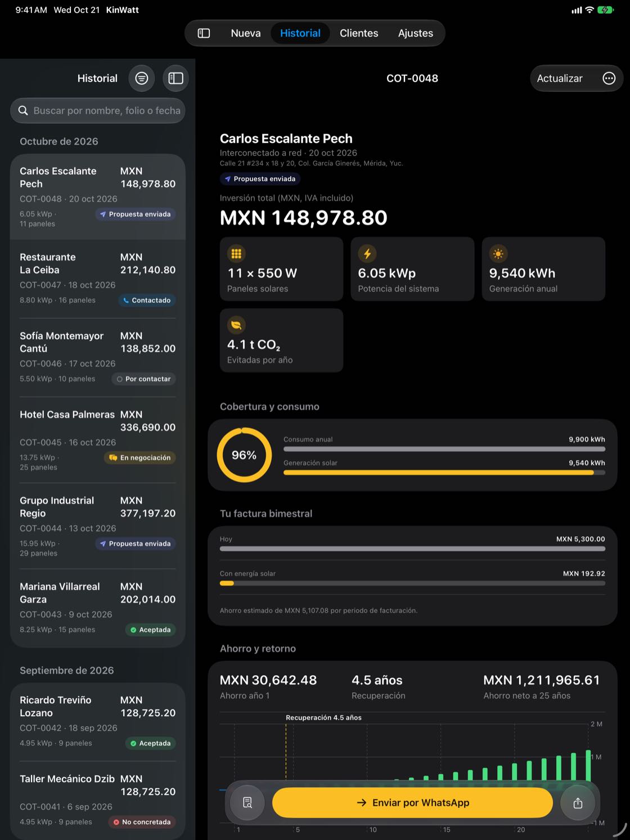The image size is (630, 840).
Task: Open the Ajustes tab
Action: click(416, 33)
